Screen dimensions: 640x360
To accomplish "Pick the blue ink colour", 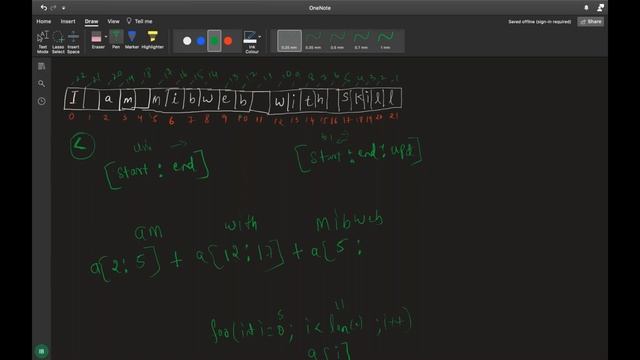I will pos(201,41).
